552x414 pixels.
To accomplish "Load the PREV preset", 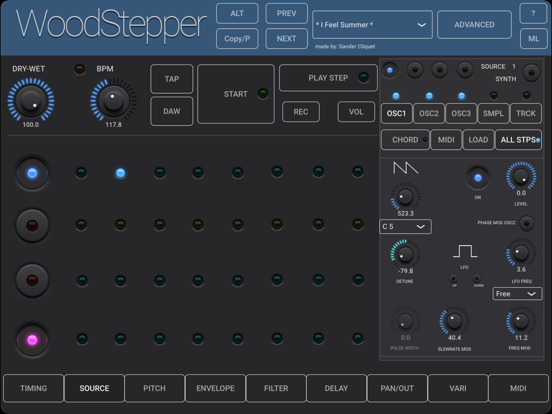I will tap(286, 13).
